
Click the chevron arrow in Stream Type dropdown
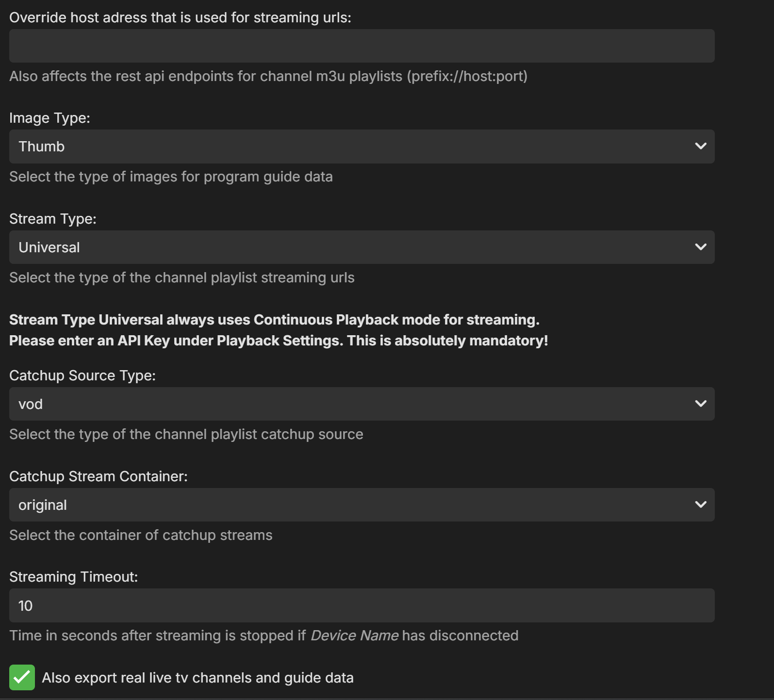pyautogui.click(x=700, y=247)
